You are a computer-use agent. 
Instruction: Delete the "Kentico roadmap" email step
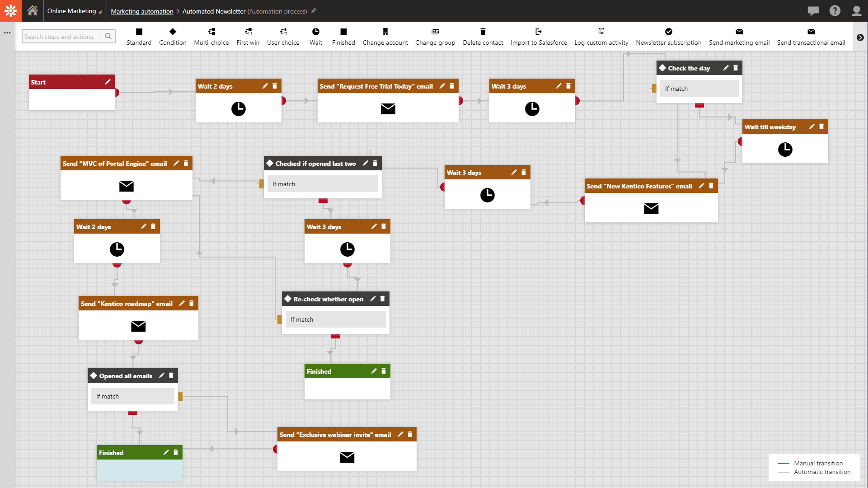(192, 303)
